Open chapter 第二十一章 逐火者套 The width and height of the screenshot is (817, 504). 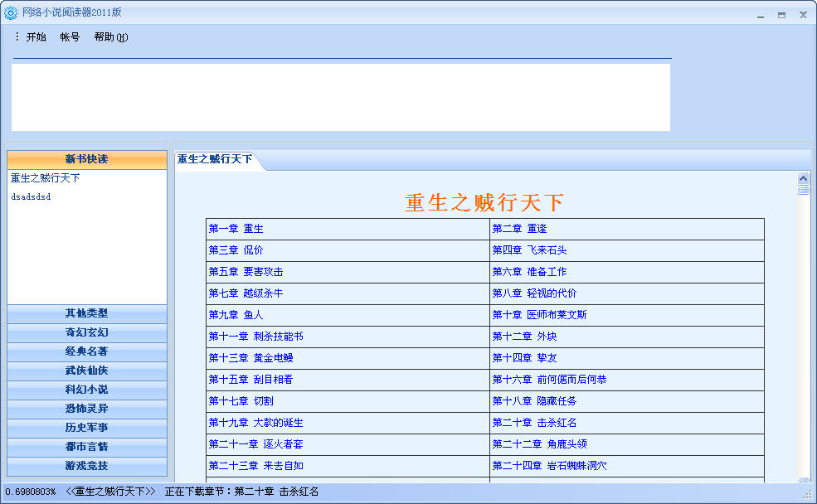pyautogui.click(x=255, y=444)
